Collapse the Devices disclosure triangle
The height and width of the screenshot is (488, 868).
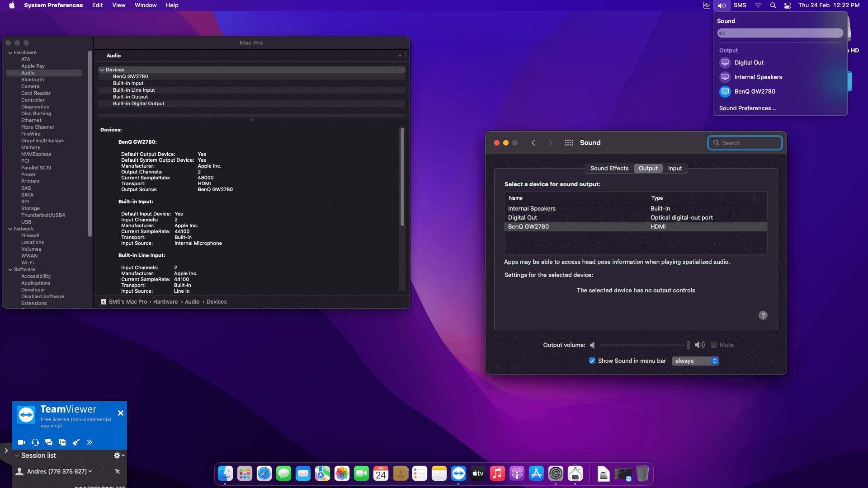pyautogui.click(x=102, y=70)
